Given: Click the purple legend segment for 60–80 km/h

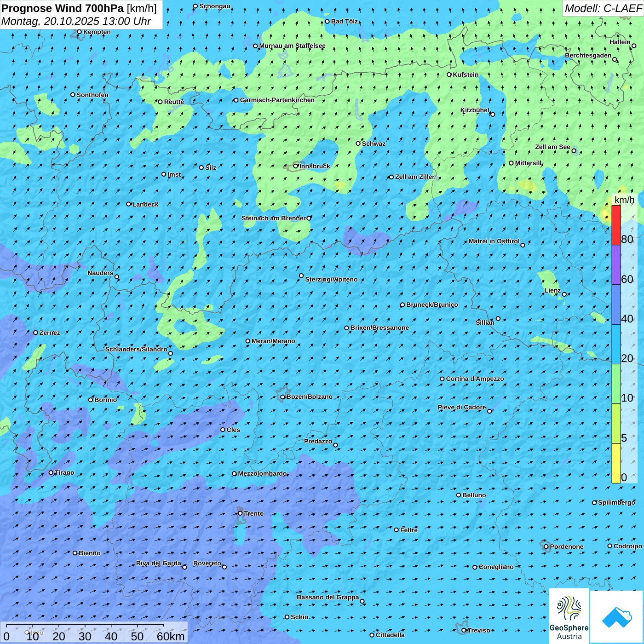Looking at the screenshot, I should [x=616, y=265].
